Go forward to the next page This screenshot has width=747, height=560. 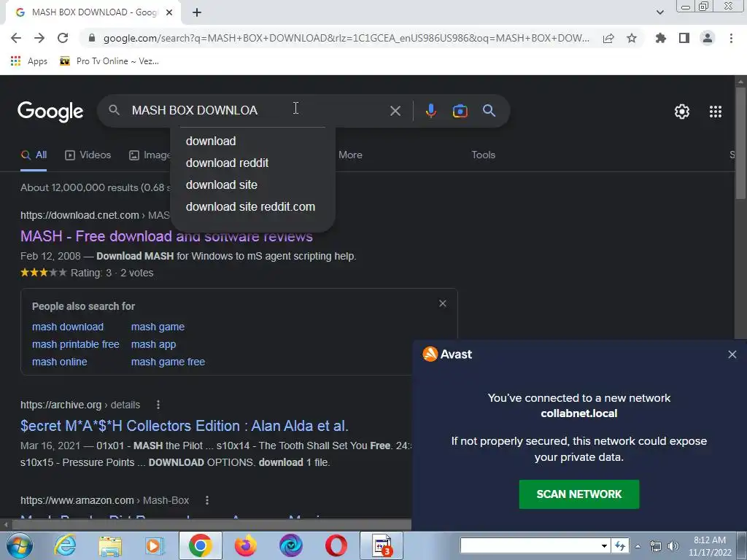point(39,38)
